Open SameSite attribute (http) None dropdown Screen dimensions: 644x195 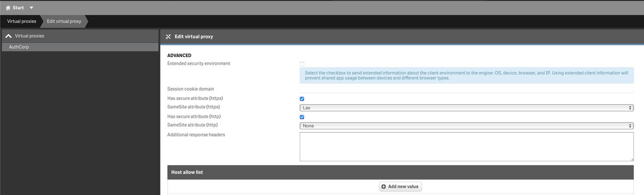(466, 126)
